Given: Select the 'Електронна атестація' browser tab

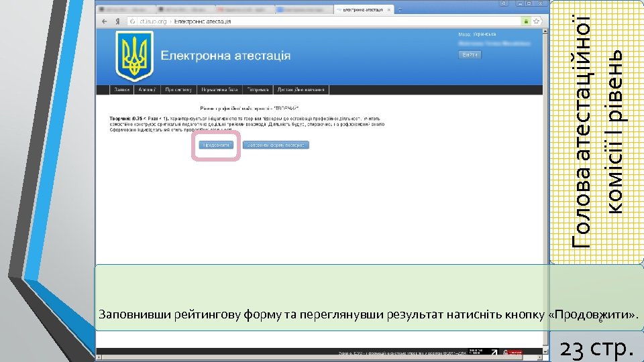Looking at the screenshot, I should tap(363, 9).
